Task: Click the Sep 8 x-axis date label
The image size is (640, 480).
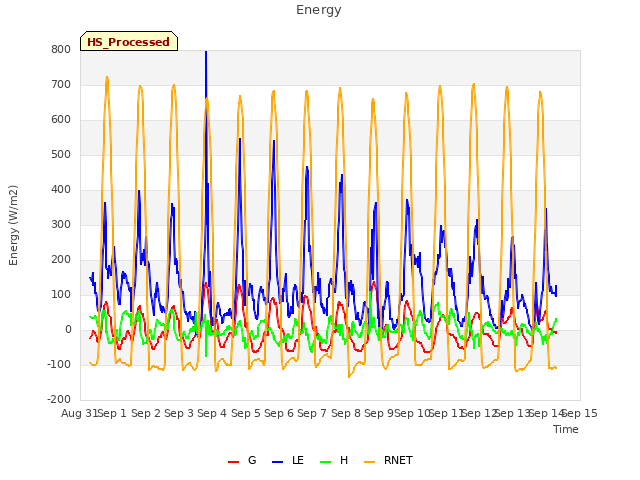Action: [x=346, y=413]
